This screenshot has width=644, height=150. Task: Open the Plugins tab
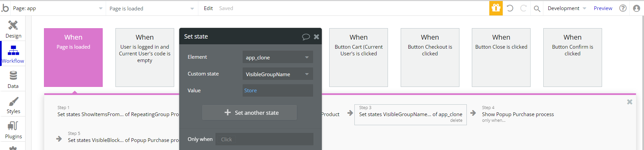13,130
